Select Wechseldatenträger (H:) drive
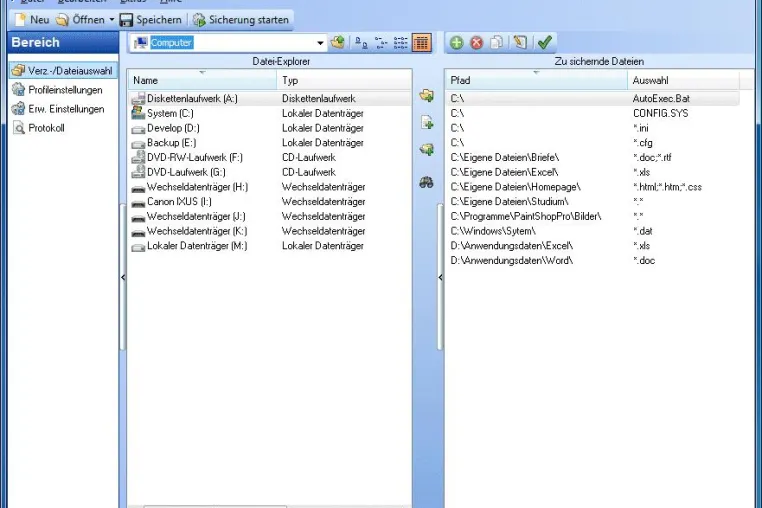Image resolution: width=762 pixels, height=508 pixels. 270,187
